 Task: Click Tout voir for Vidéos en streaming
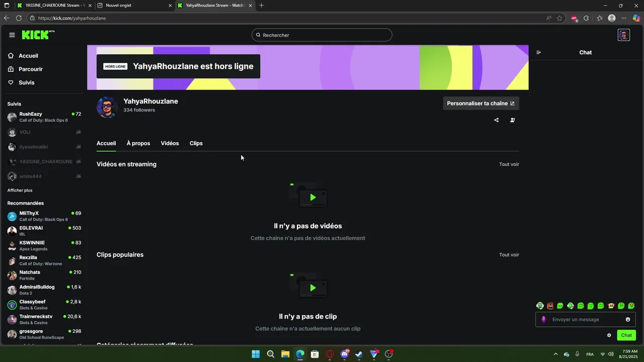(x=509, y=164)
